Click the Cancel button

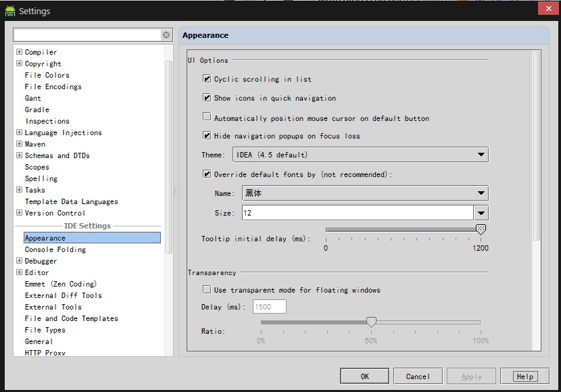point(418,376)
